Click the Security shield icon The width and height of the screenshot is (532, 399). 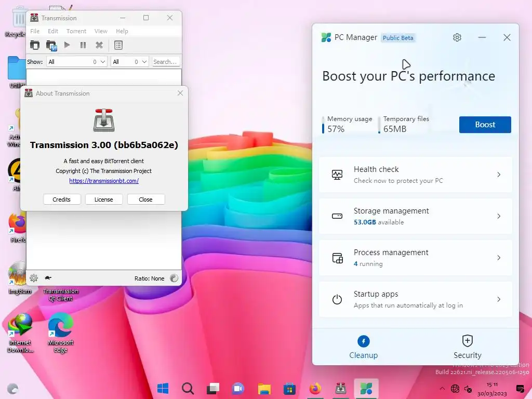(467, 341)
